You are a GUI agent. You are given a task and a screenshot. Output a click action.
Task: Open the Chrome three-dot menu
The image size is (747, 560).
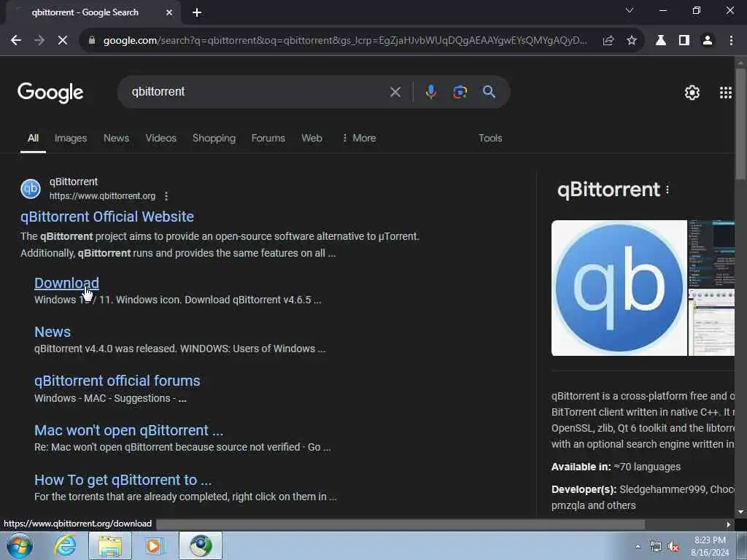pos(731,41)
